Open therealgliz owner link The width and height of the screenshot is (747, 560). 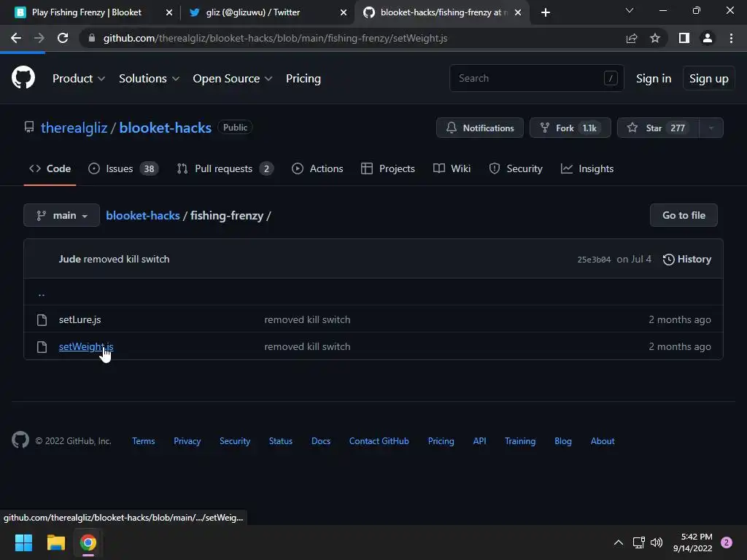[x=74, y=128]
